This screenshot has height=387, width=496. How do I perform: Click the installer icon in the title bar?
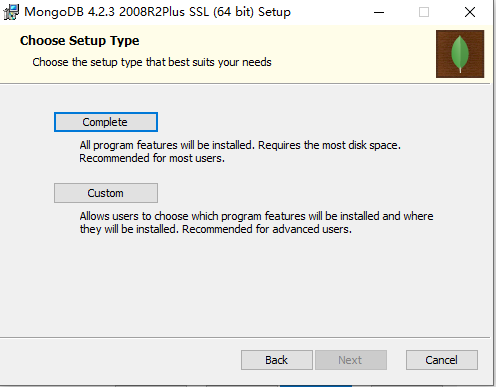(11, 12)
